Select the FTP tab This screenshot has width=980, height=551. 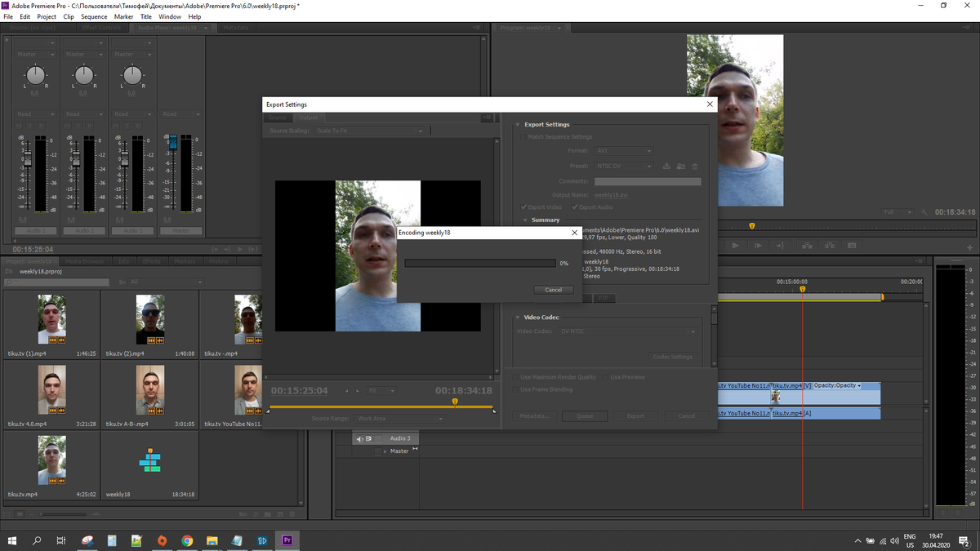(x=603, y=299)
